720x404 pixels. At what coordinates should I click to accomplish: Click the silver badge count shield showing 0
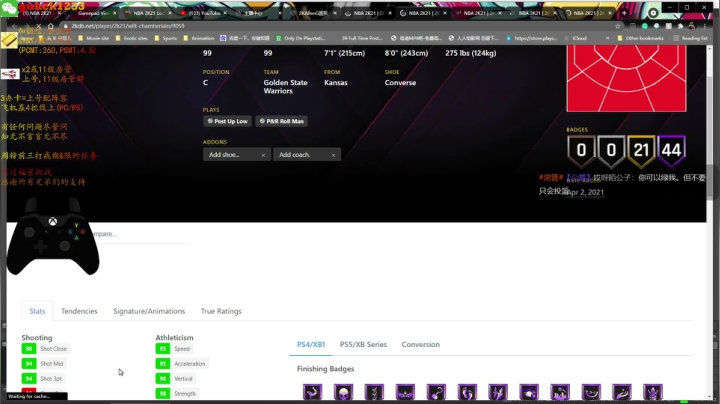(x=611, y=151)
